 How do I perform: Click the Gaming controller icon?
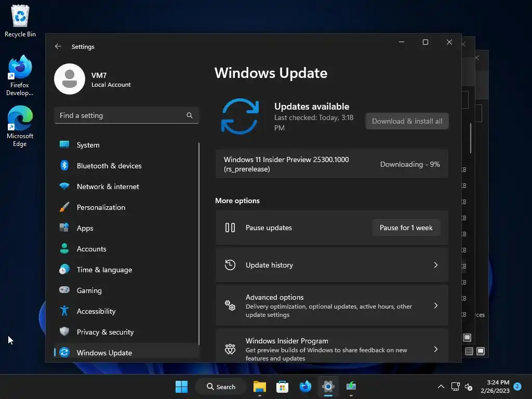click(64, 290)
